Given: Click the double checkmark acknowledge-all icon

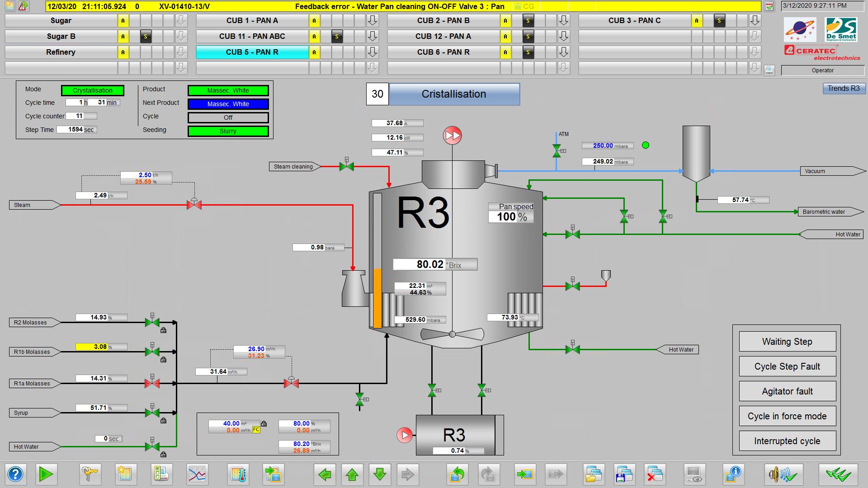Looking at the screenshot, I should coord(838,474).
